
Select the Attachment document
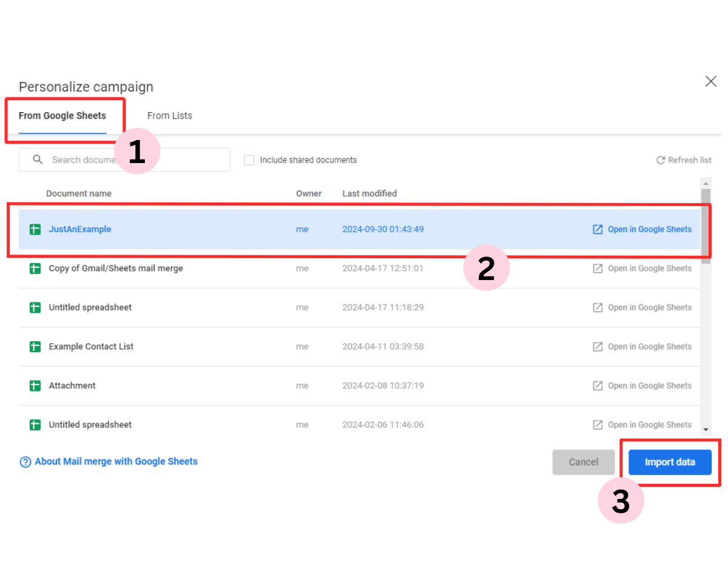point(72,386)
